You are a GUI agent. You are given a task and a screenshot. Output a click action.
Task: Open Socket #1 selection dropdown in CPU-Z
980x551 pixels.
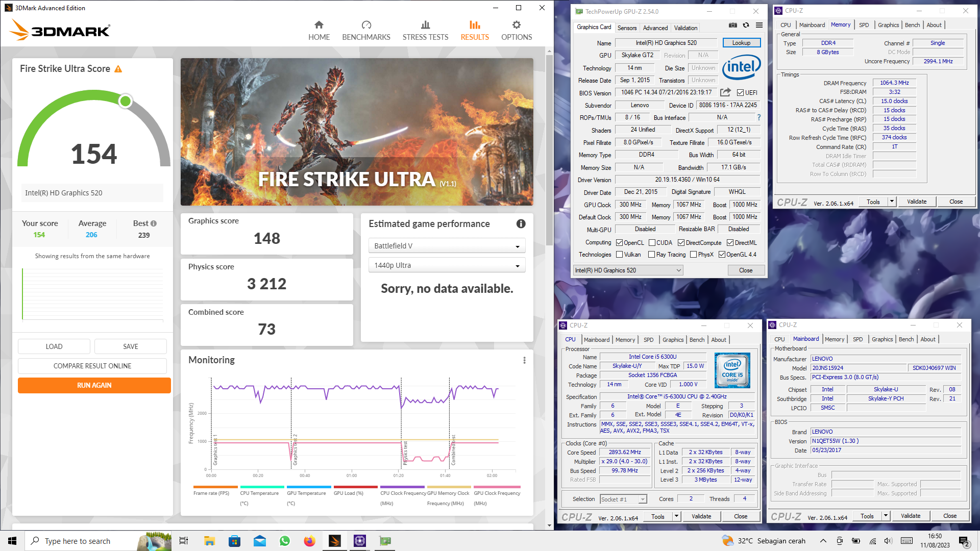coord(623,499)
